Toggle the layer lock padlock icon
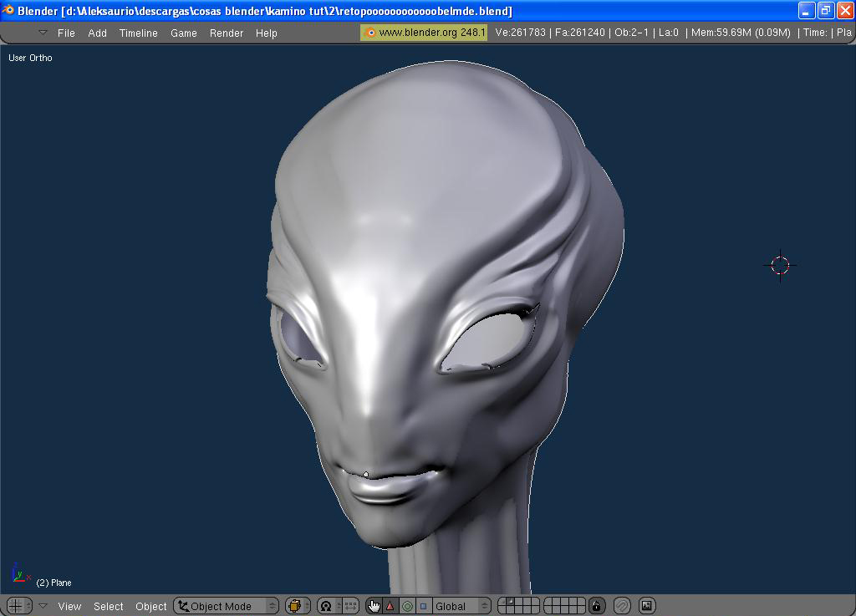 [597, 606]
